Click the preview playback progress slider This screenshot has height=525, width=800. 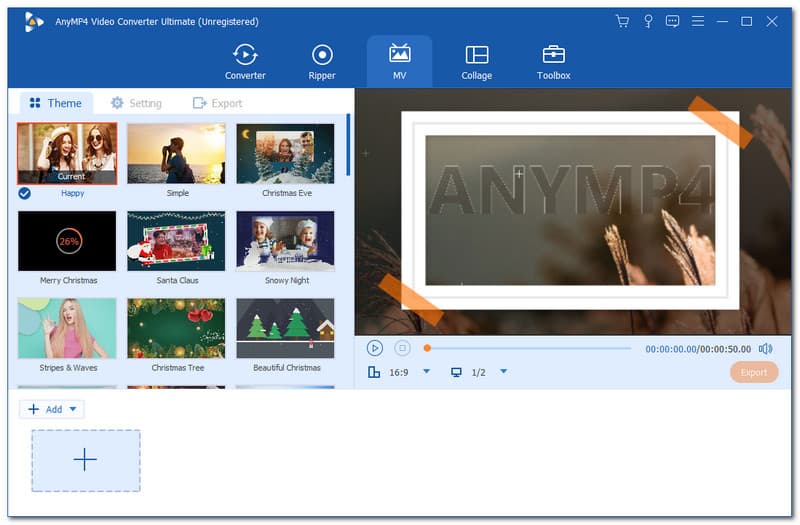click(528, 348)
